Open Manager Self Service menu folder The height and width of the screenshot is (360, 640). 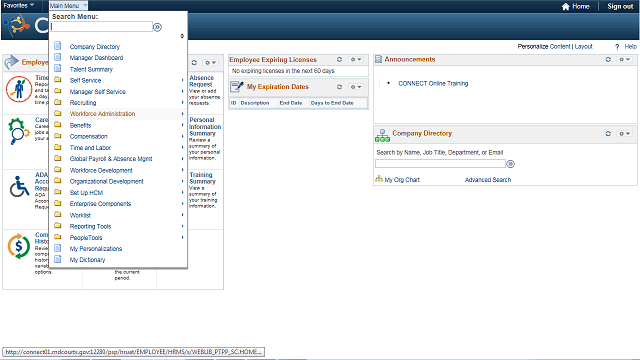click(98, 92)
